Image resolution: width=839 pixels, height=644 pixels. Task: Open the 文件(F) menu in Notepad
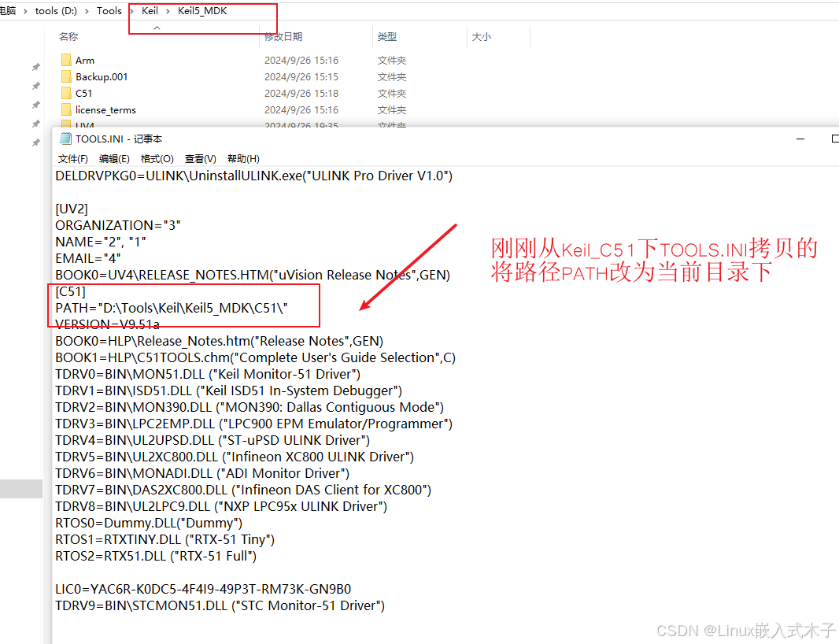(x=72, y=159)
